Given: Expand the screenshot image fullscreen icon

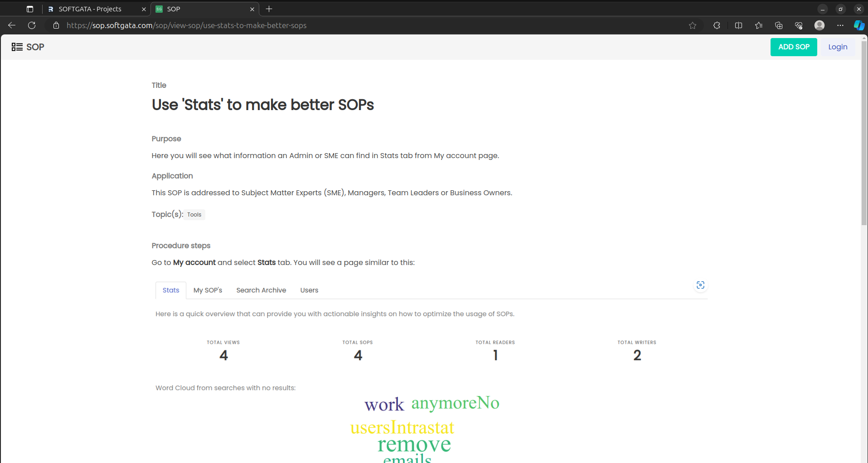Looking at the screenshot, I should click(700, 285).
